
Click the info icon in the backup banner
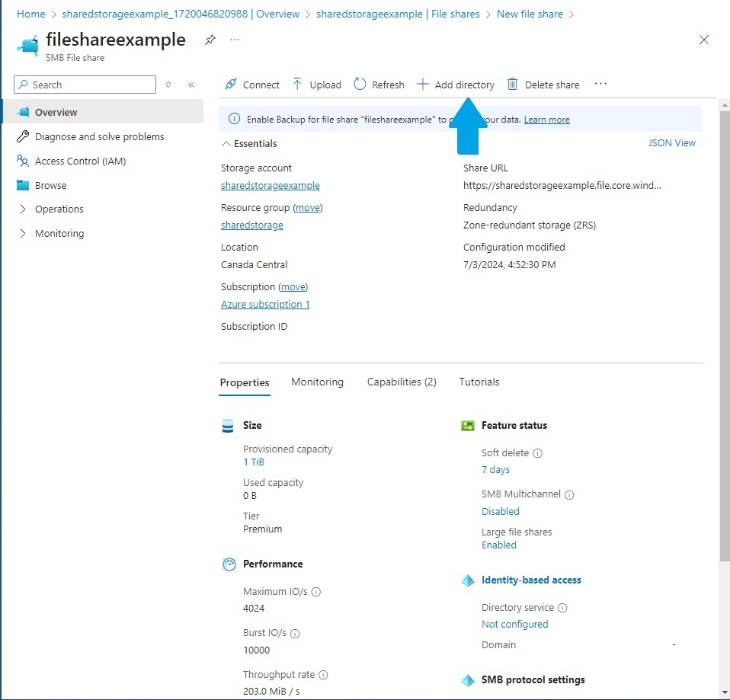(234, 119)
